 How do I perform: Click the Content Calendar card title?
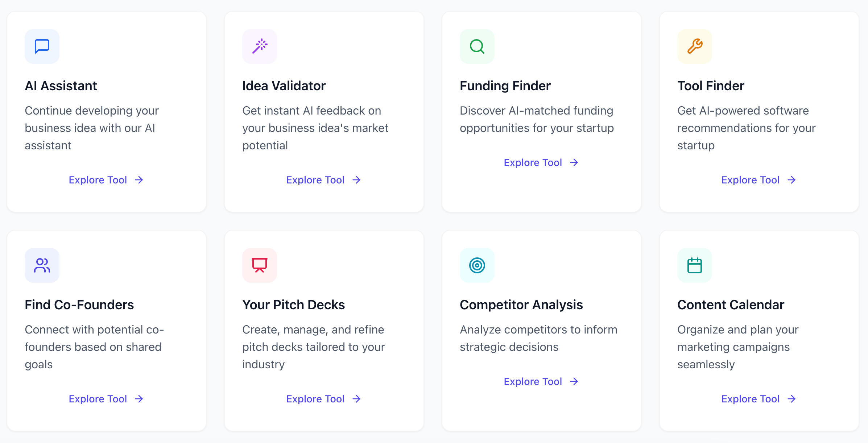(731, 305)
